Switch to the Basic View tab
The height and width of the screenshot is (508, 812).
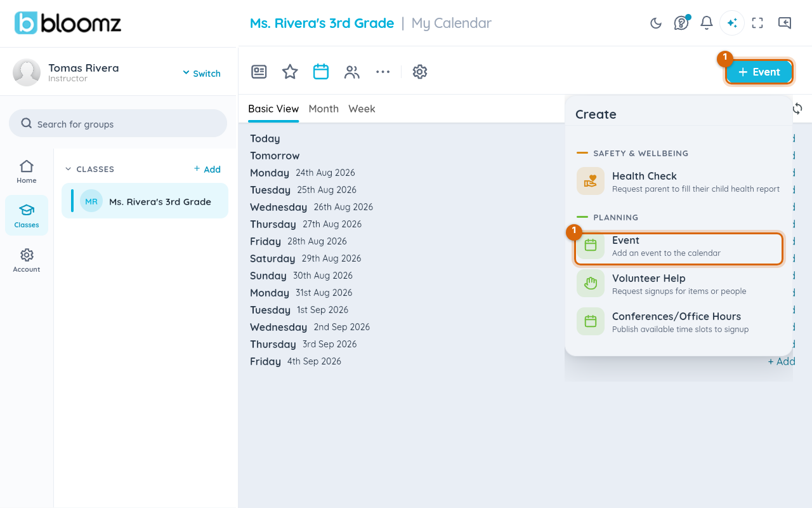tap(273, 109)
